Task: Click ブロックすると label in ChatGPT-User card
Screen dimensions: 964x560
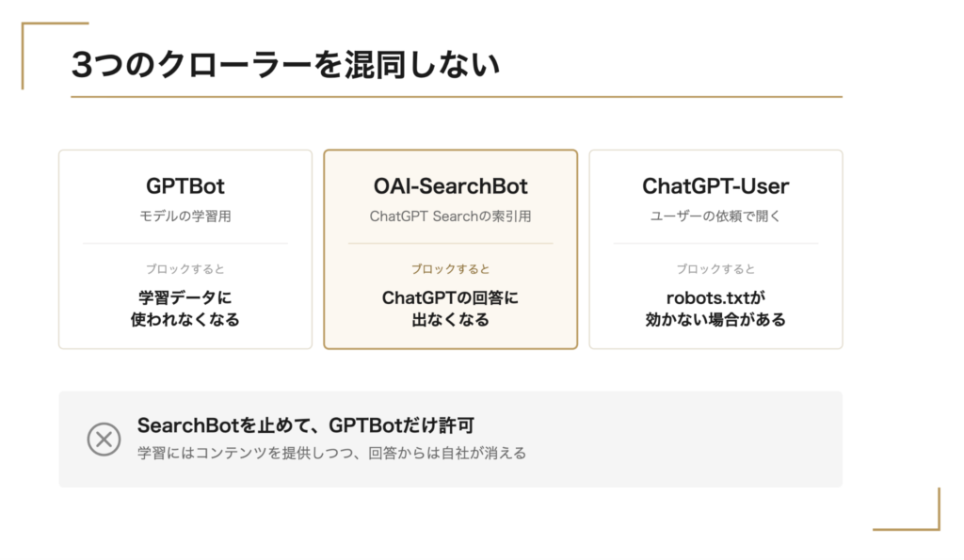Action: click(715, 268)
